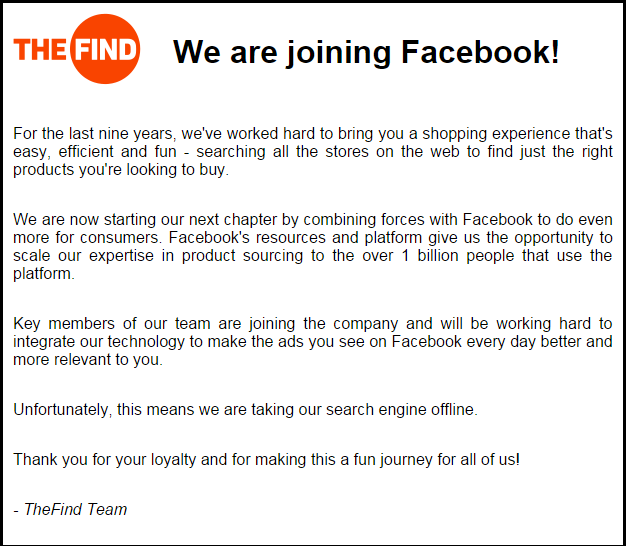
Task: Click 'products you're looking to buy' text
Action: (x=121, y=170)
